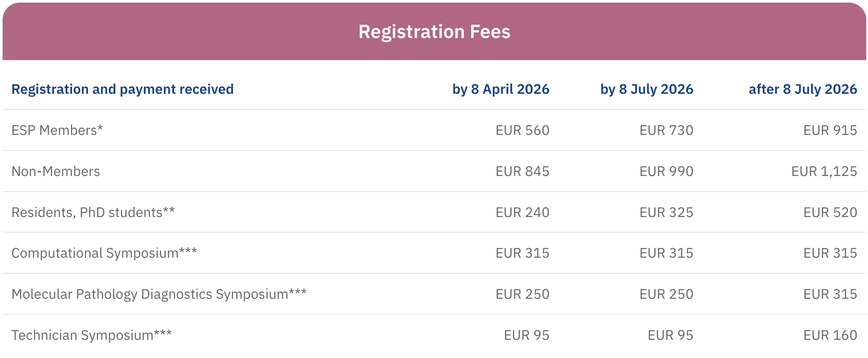Select the 'Registration and payment received' column heading
This screenshot has height=358, width=868.
click(122, 89)
